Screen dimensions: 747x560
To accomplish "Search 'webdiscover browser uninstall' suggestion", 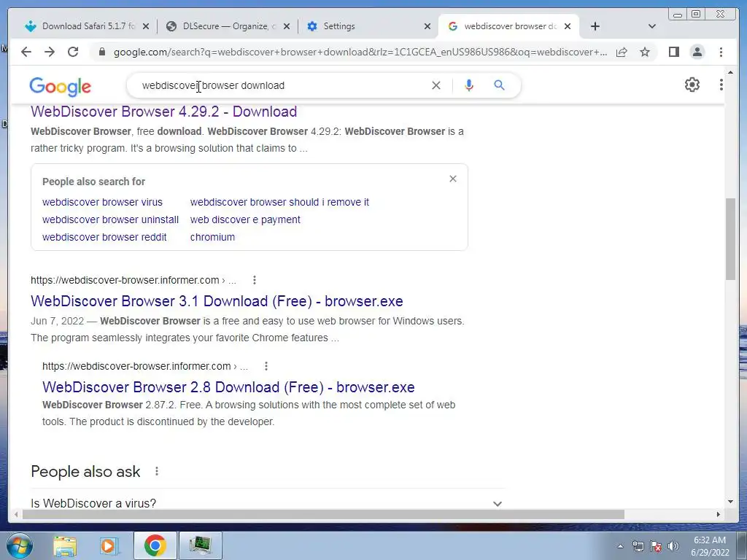I will click(111, 219).
